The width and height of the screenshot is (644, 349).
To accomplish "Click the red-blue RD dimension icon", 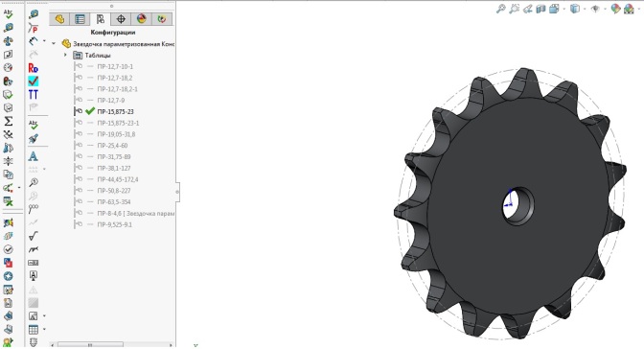I will (34, 68).
